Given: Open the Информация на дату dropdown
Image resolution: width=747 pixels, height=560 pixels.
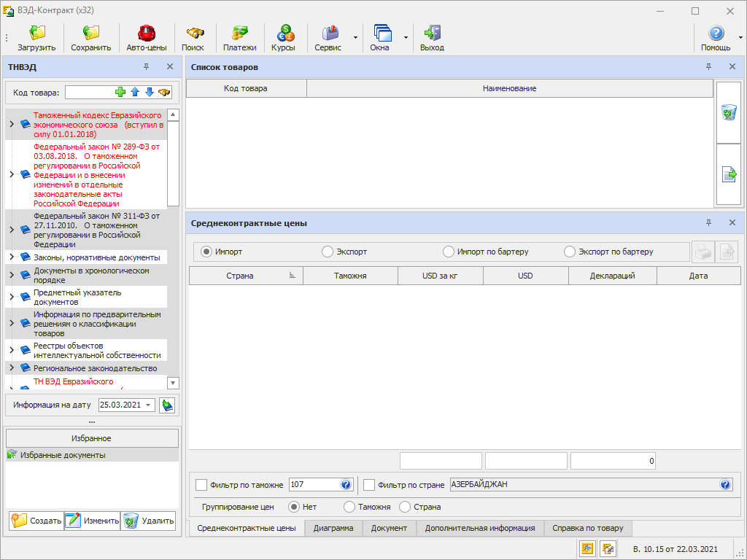Looking at the screenshot, I should (x=149, y=405).
